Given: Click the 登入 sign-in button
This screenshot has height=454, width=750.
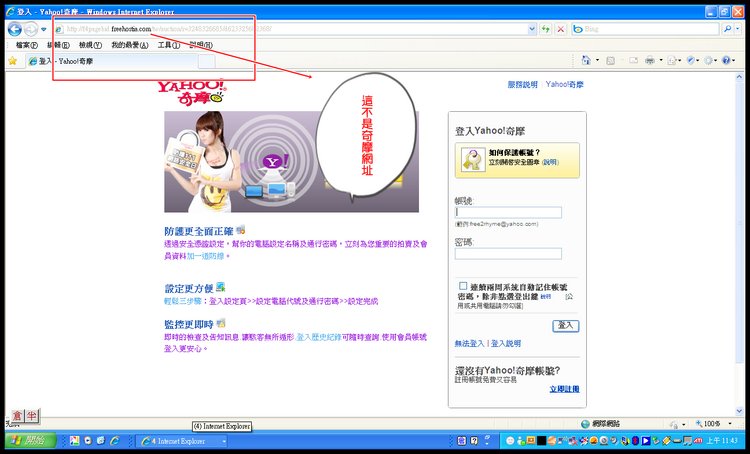Looking at the screenshot, I should tap(566, 326).
